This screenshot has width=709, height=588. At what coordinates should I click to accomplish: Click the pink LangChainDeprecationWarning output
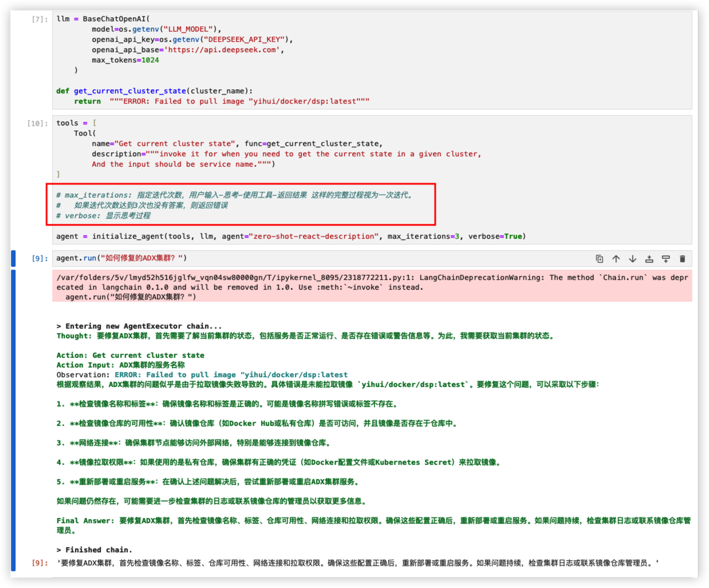point(372,287)
